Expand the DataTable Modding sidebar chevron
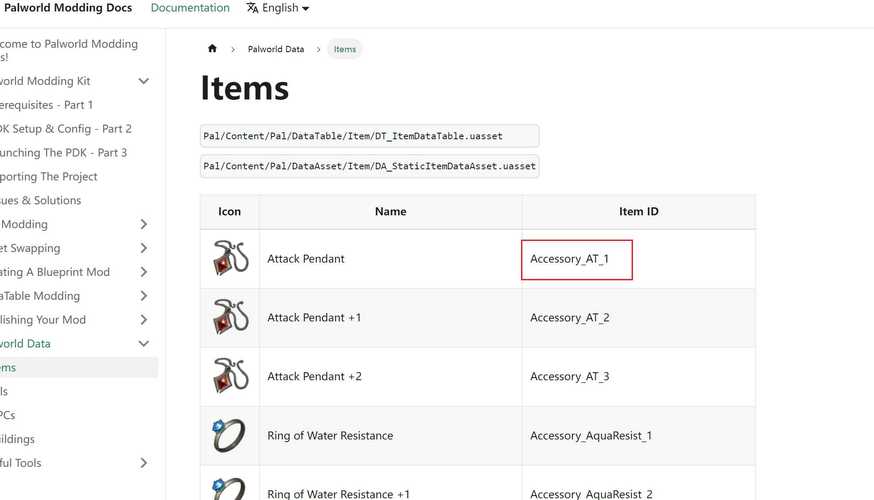This screenshot has height=500, width=874. click(144, 296)
